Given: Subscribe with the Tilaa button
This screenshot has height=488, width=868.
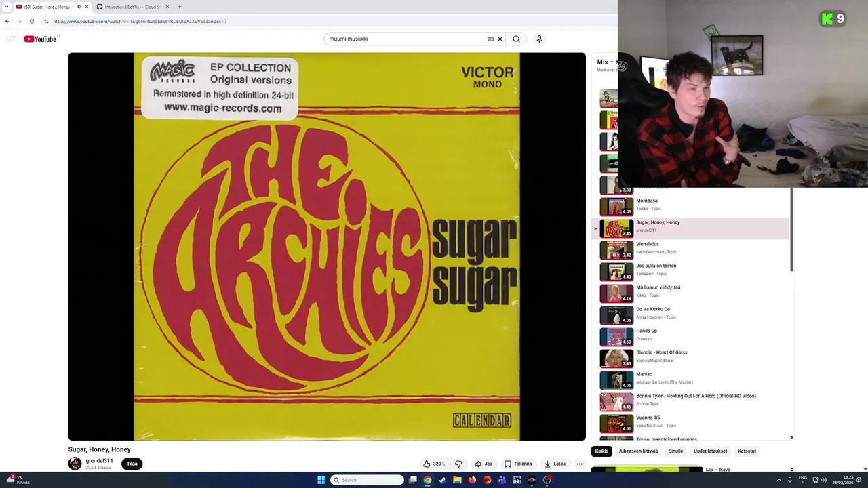Looking at the screenshot, I should 132,464.
